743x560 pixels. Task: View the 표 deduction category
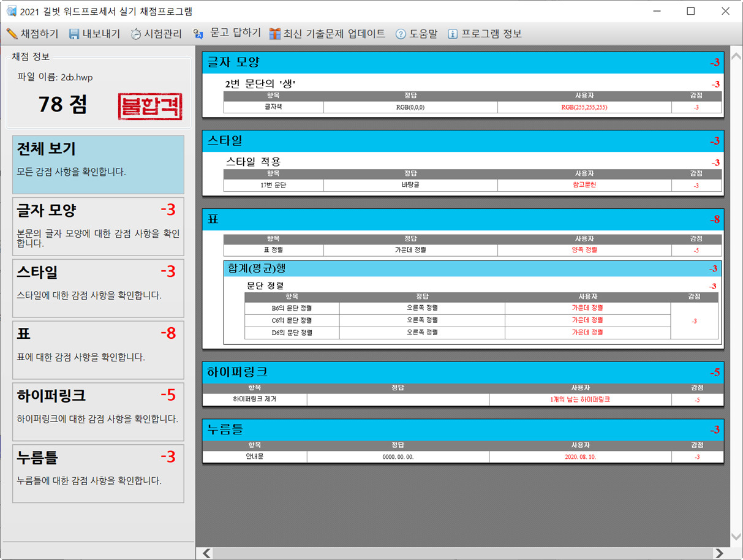pos(98,349)
